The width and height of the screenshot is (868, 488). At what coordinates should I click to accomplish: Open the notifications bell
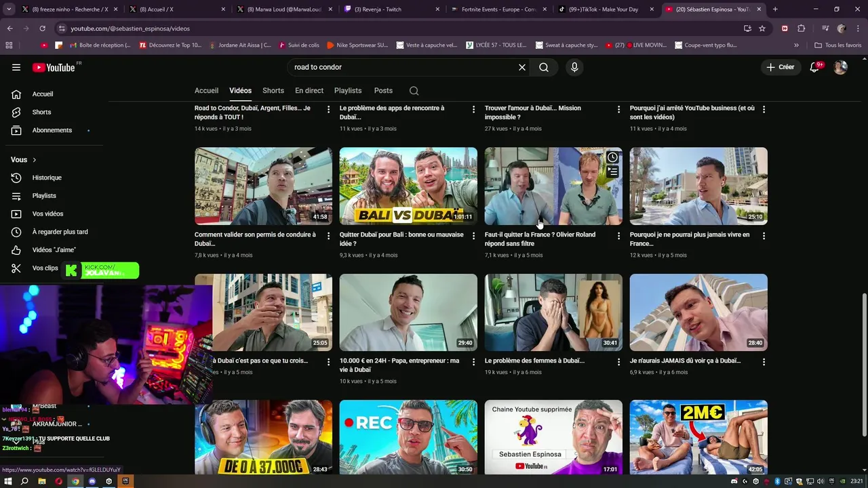(x=815, y=67)
